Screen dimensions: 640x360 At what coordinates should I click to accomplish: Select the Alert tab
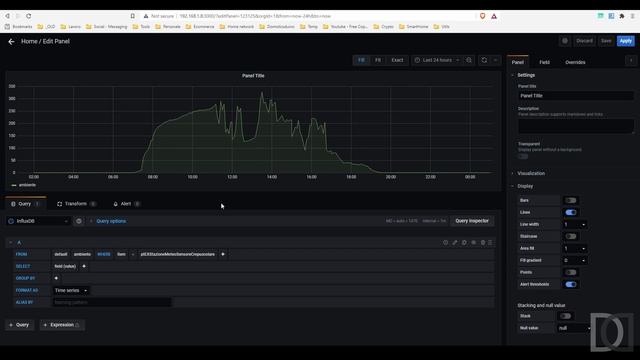coord(126,204)
